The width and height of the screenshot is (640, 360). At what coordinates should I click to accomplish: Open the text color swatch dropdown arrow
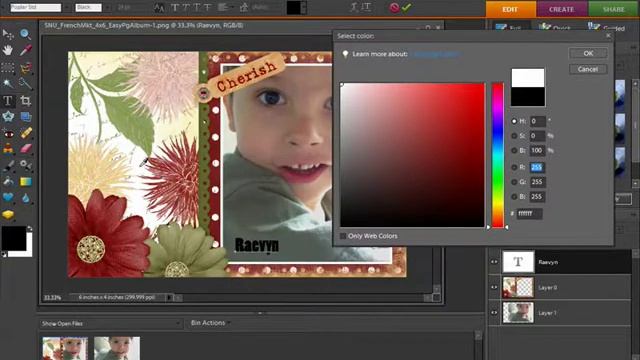tap(304, 7)
